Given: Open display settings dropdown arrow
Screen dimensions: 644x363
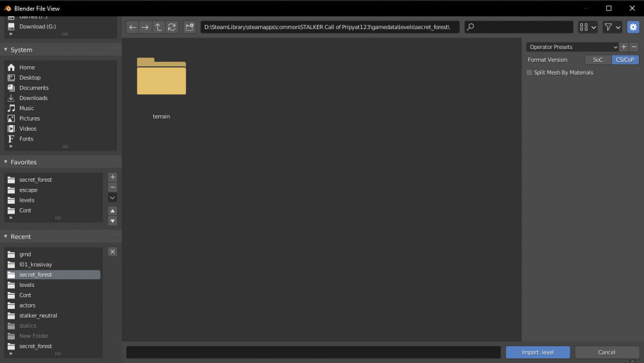Looking at the screenshot, I should pos(594,27).
